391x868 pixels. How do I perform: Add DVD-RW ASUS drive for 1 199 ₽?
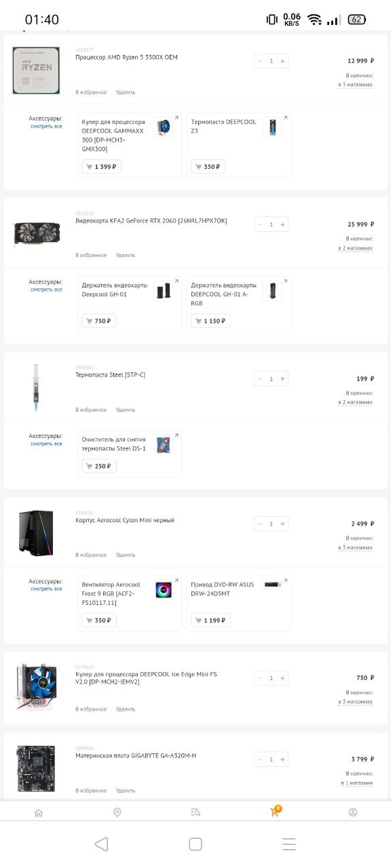pyautogui.click(x=211, y=620)
